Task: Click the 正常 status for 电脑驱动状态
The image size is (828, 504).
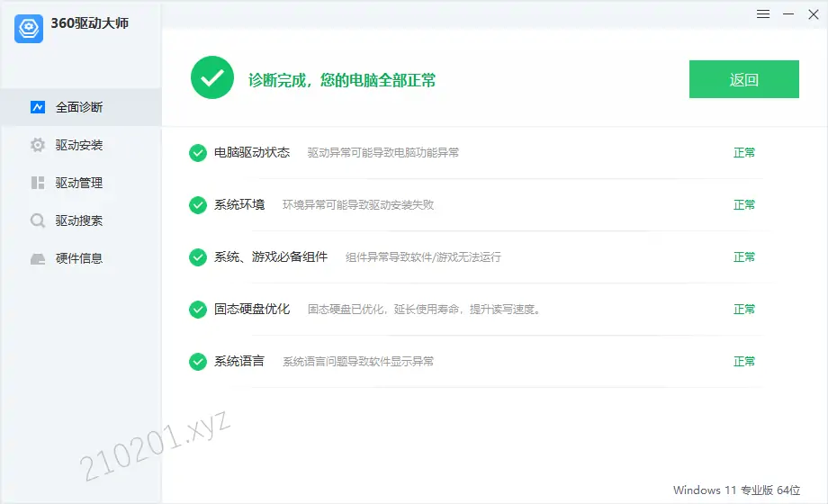Action: click(744, 153)
